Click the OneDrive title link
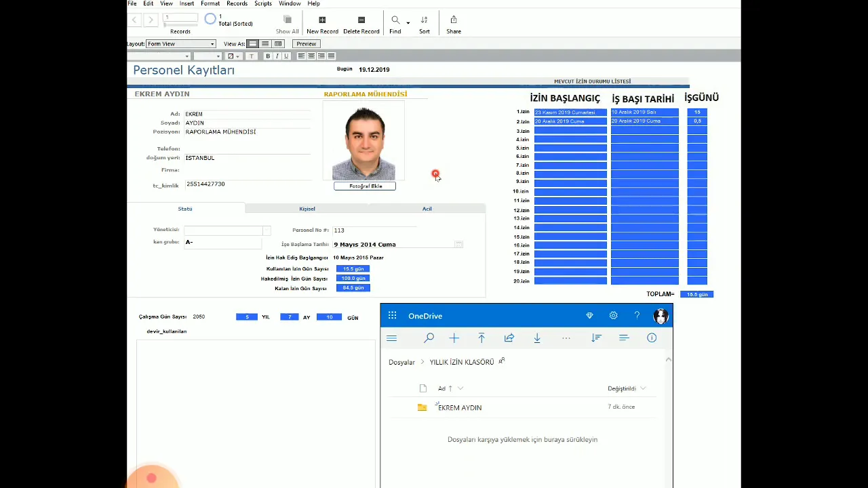 (x=425, y=316)
